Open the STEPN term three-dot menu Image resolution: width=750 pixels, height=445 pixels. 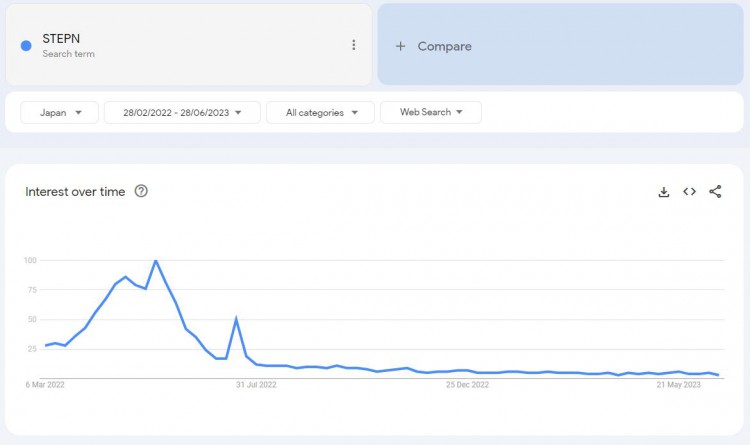353,45
